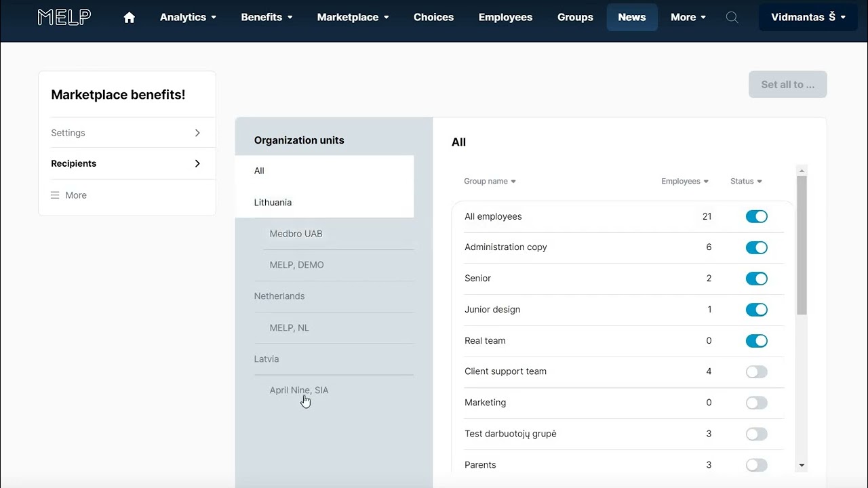
Task: Click the Settings row chevron arrow
Action: pyautogui.click(x=197, y=133)
